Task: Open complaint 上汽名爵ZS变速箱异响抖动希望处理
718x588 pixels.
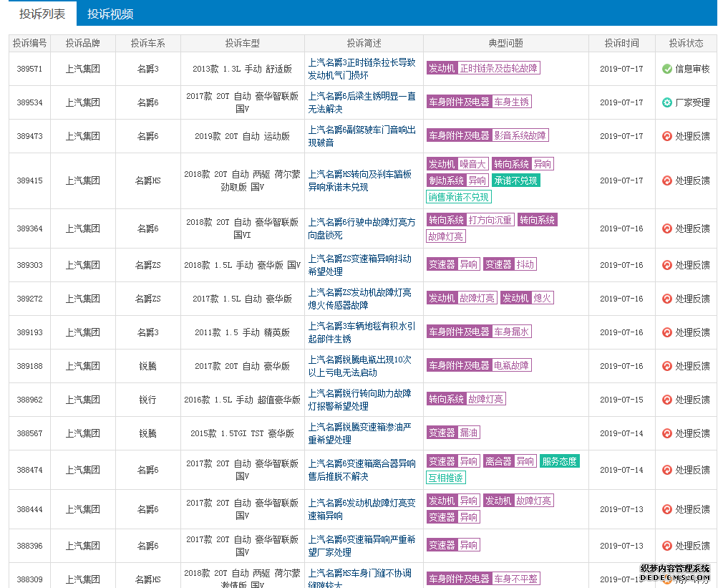Action: click(360, 265)
